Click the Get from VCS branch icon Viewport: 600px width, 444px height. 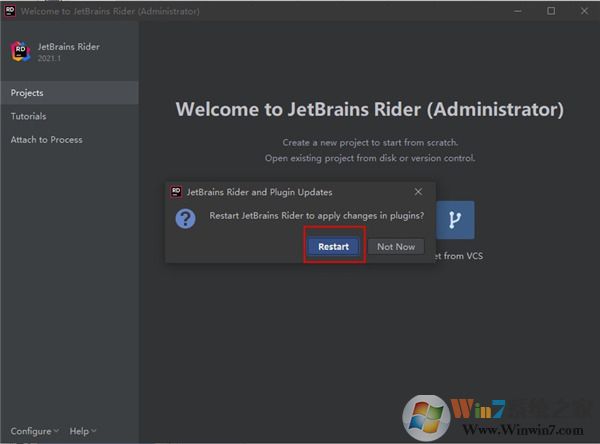coord(454,219)
